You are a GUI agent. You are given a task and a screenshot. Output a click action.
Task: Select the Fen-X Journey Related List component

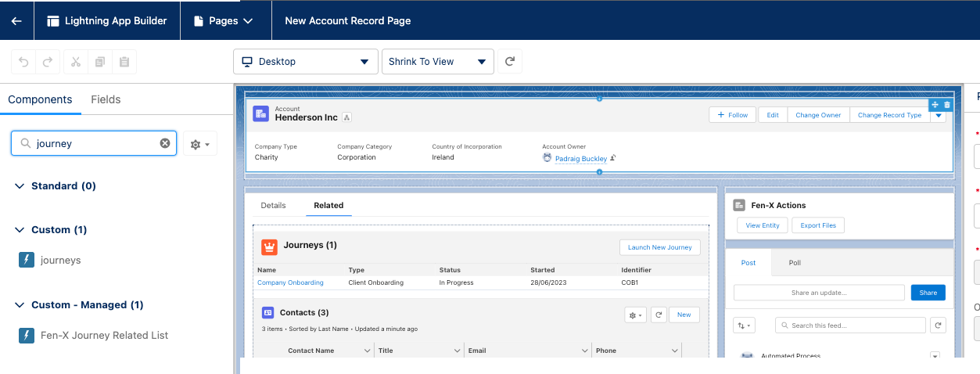coord(104,336)
